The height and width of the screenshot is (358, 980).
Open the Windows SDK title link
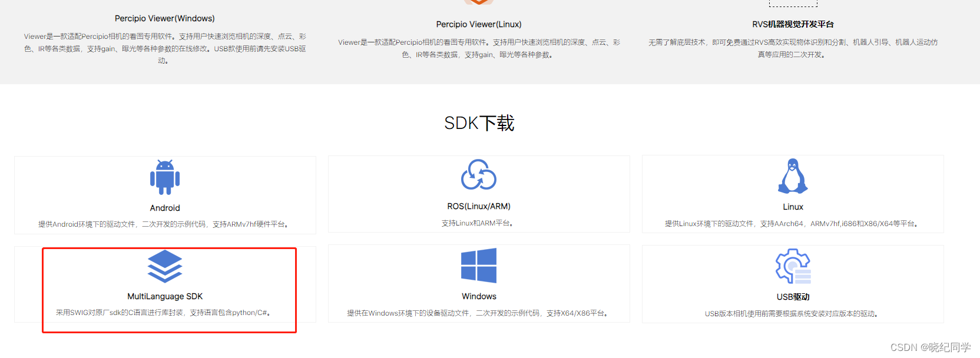[x=479, y=296]
